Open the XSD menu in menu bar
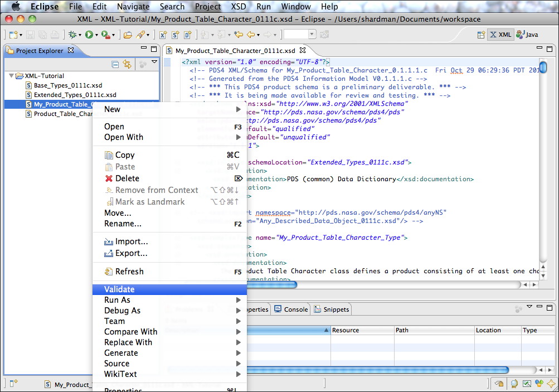This screenshot has height=392, width=559. point(239,7)
